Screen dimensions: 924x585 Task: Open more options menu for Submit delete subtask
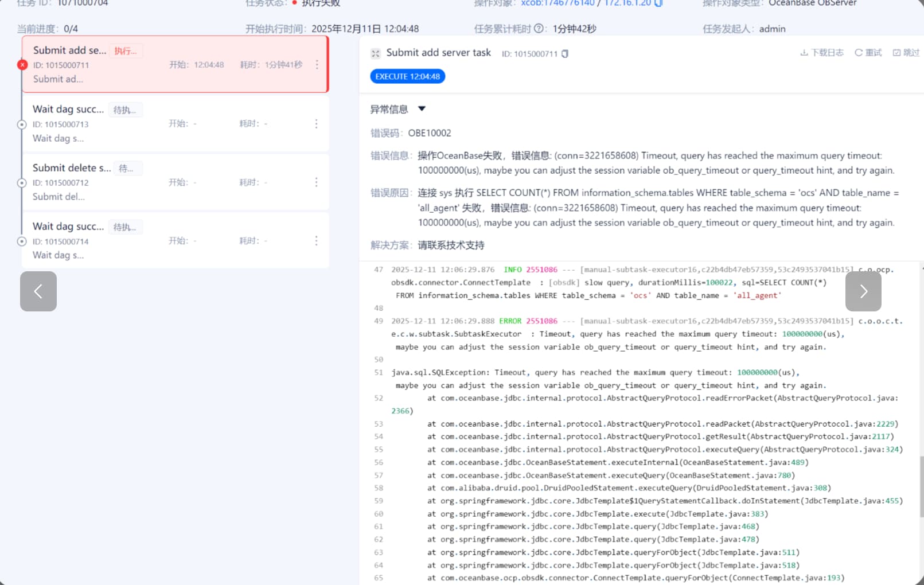316,182
